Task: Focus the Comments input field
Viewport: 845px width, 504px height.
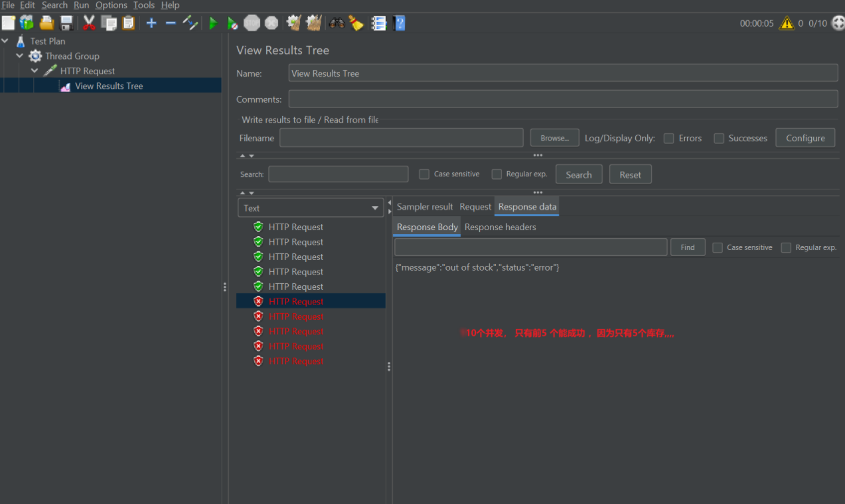Action: coord(564,99)
